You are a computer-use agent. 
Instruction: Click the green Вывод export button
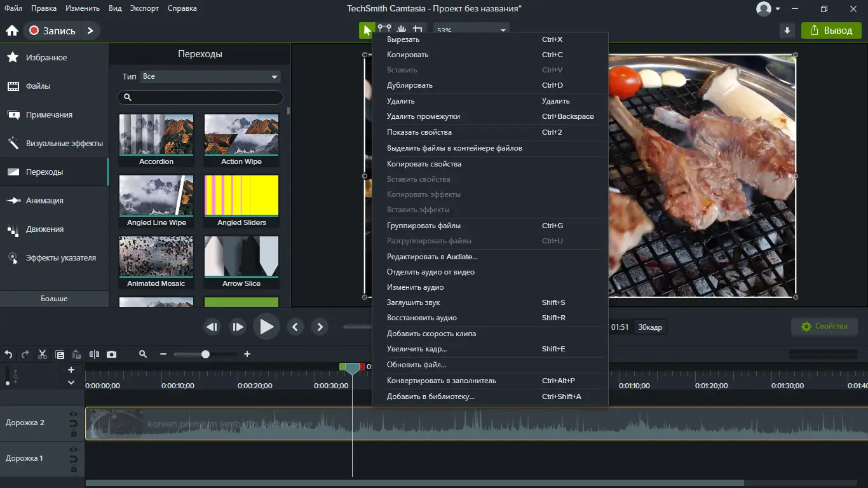[x=831, y=30]
